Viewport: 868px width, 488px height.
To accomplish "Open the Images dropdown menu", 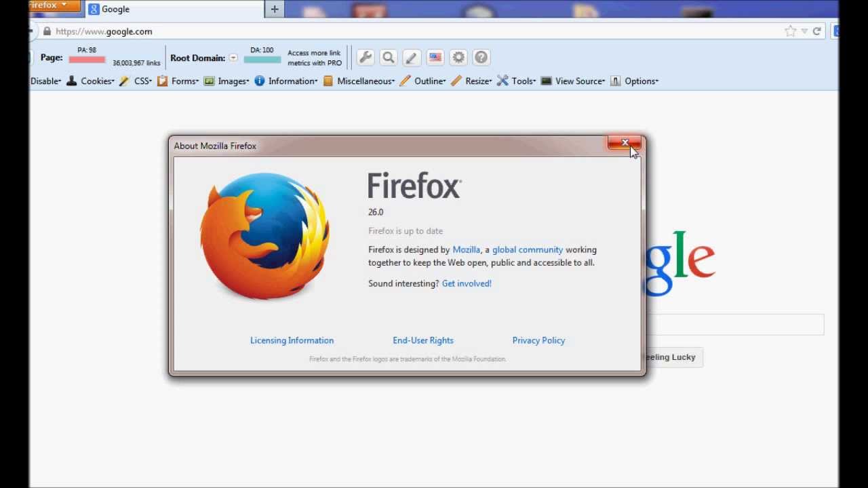I will (x=233, y=81).
